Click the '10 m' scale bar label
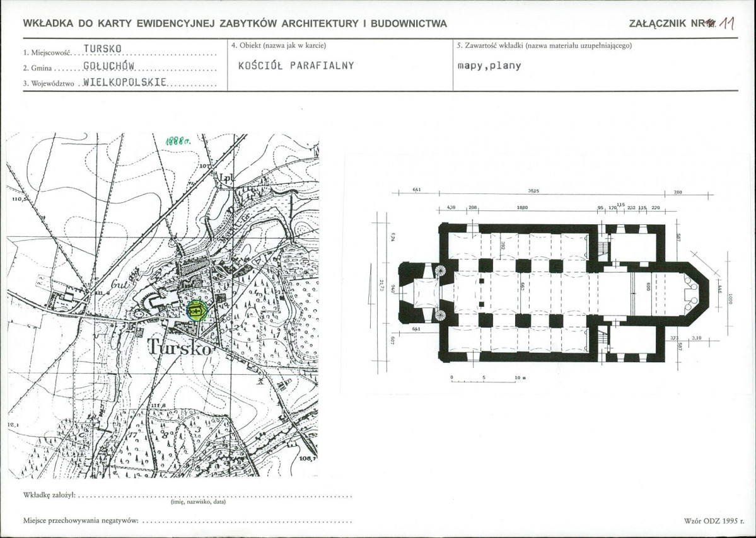This screenshot has width=756, height=538. click(x=520, y=377)
